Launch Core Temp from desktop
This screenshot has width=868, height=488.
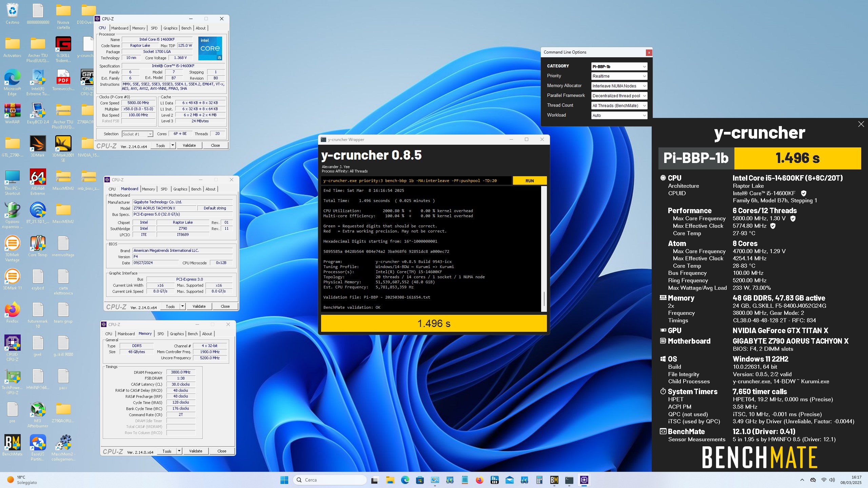point(38,246)
